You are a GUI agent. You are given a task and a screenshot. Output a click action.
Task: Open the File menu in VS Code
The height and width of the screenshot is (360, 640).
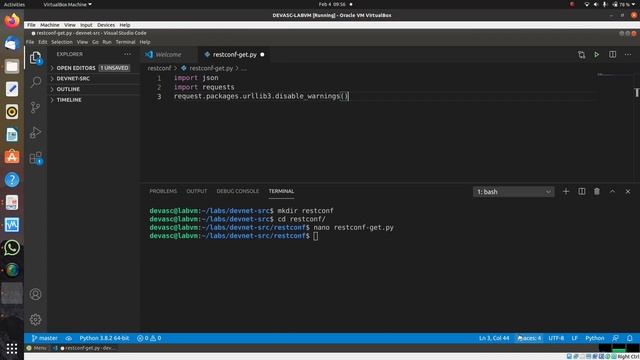[30, 42]
